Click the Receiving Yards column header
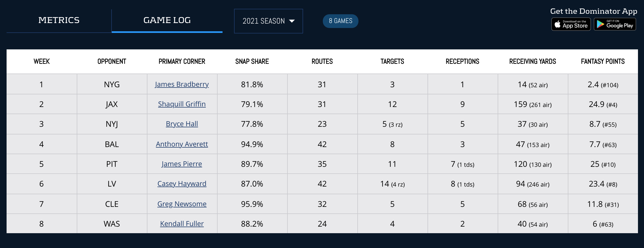The width and height of the screenshot is (644, 248). [x=532, y=61]
